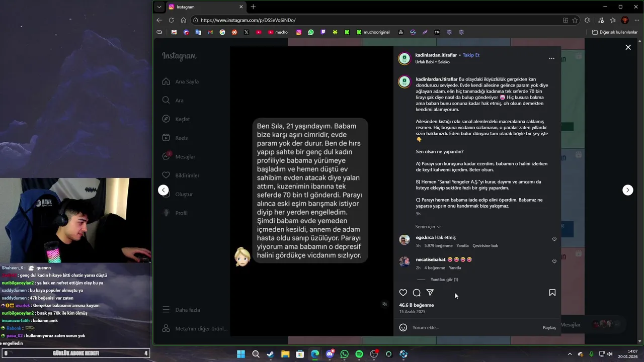Open the tab list dropdown chevron
This screenshot has height=362, width=644.
(x=159, y=7)
